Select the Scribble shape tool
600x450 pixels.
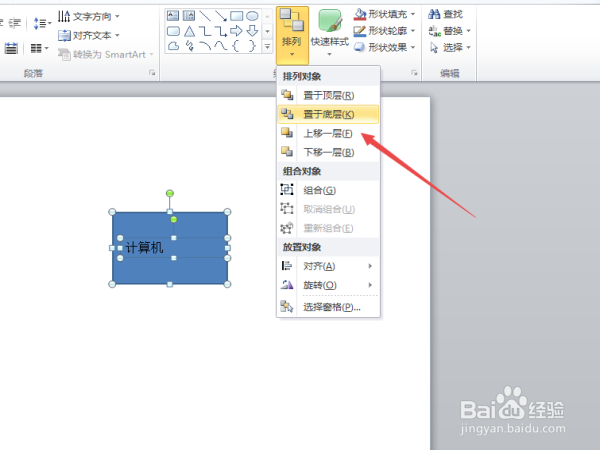pyautogui.click(x=189, y=46)
